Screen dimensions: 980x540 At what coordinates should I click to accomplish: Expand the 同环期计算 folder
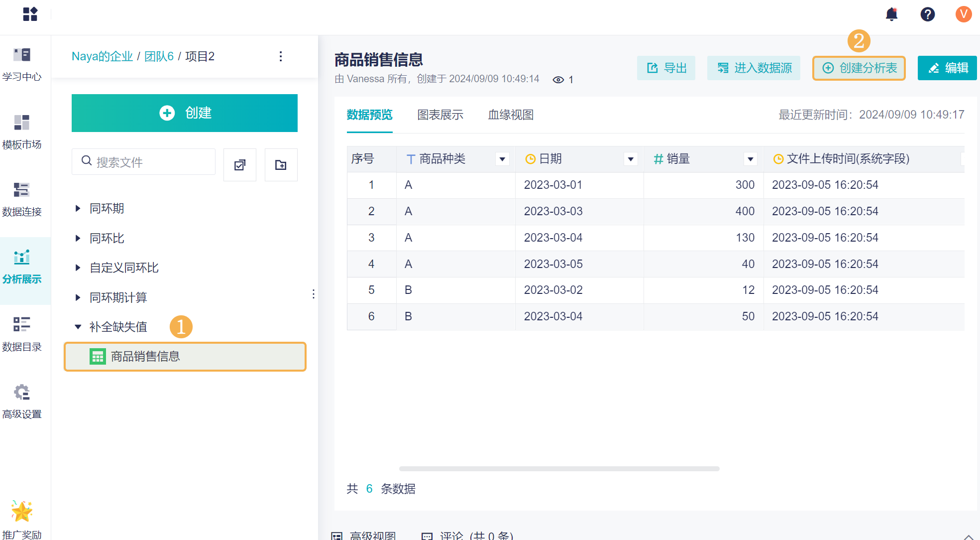(78, 297)
